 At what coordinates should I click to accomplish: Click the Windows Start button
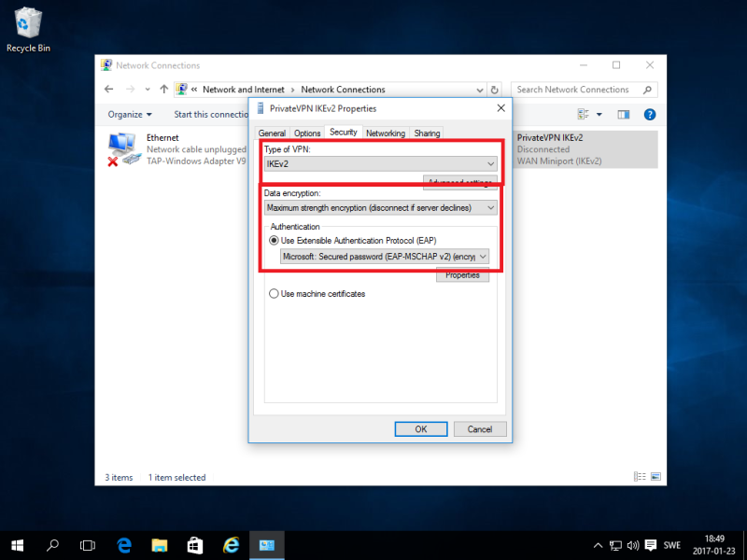(x=18, y=544)
